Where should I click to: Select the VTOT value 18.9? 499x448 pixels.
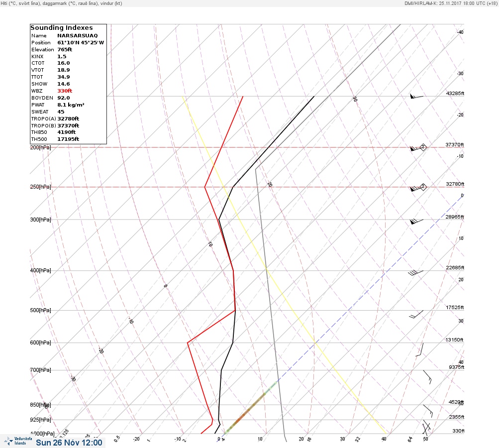63,70
